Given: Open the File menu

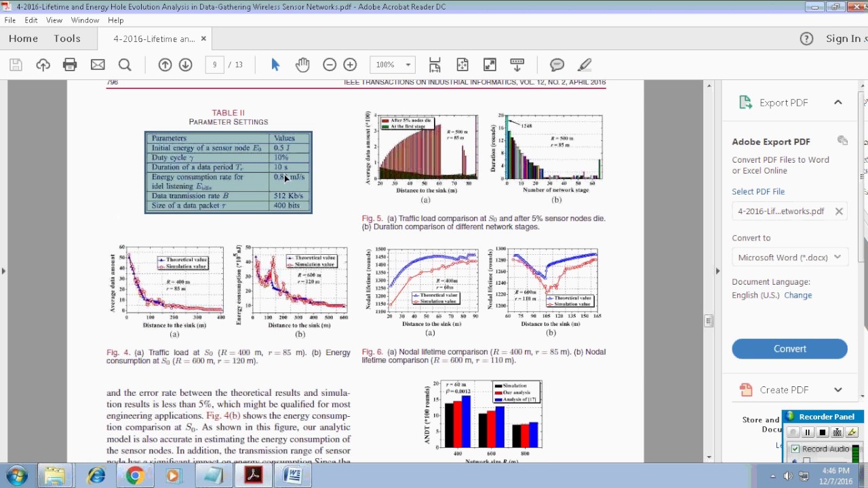Looking at the screenshot, I should [x=10, y=20].
